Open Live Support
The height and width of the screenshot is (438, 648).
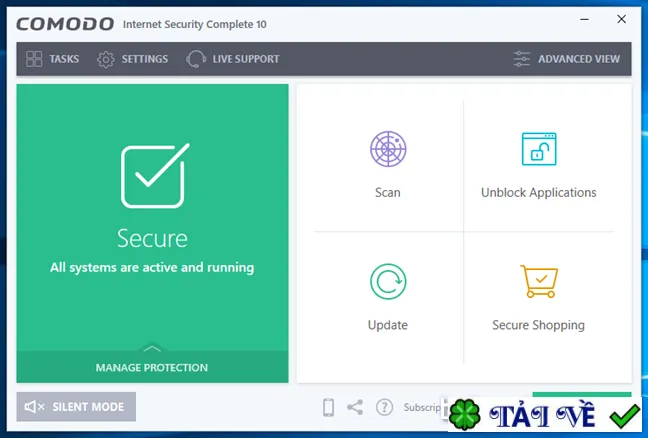(x=233, y=59)
